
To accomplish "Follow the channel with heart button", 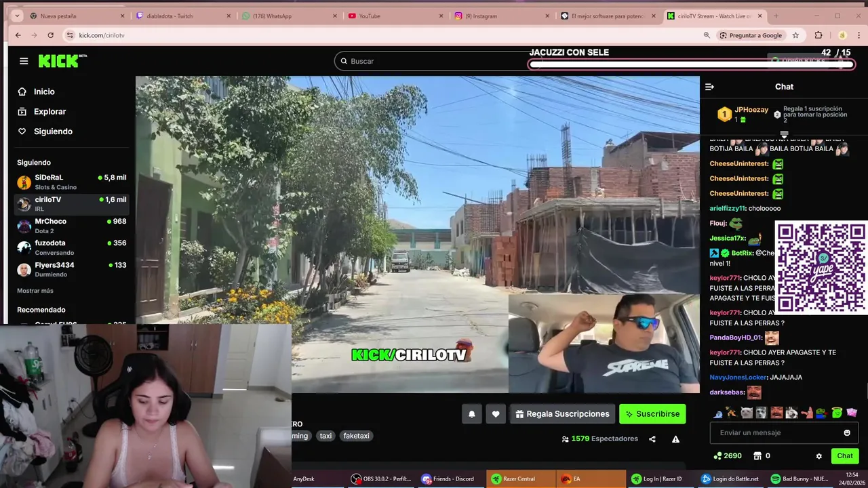I will click(x=496, y=414).
